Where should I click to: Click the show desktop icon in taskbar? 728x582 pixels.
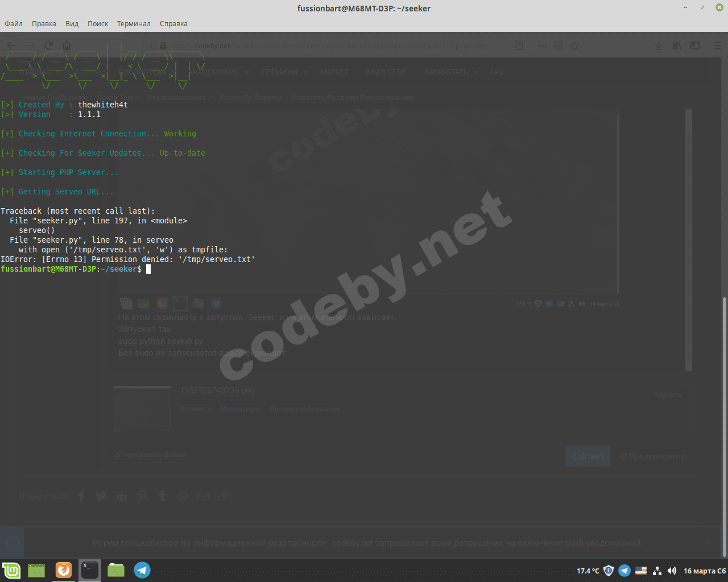(x=36, y=570)
